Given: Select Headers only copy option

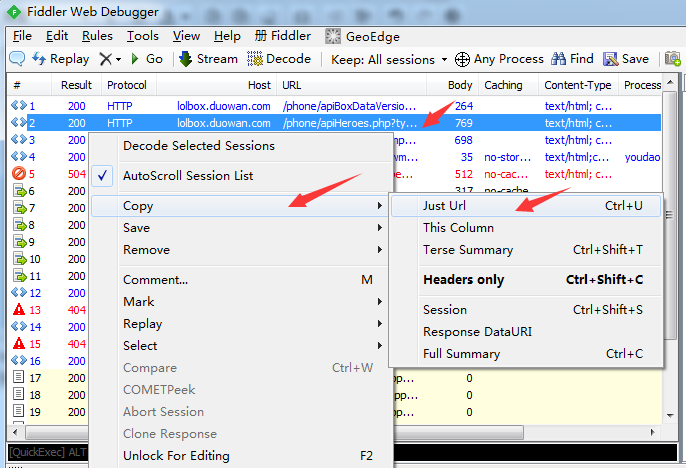Looking at the screenshot, I should [526, 279].
